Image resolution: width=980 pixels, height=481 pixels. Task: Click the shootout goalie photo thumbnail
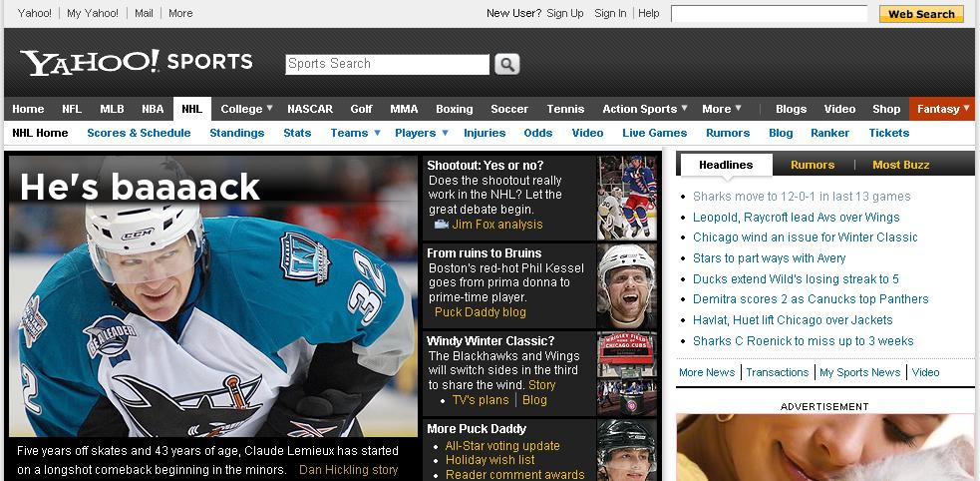[x=627, y=198]
